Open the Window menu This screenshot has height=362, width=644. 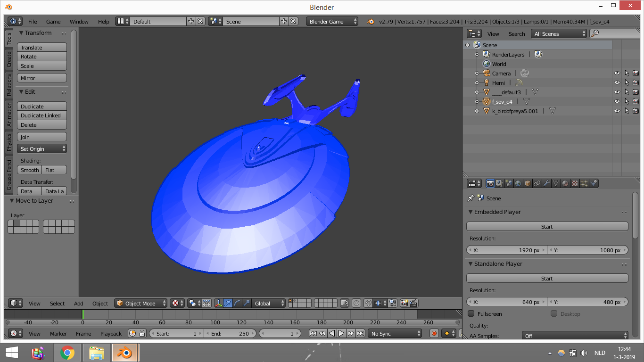79,21
